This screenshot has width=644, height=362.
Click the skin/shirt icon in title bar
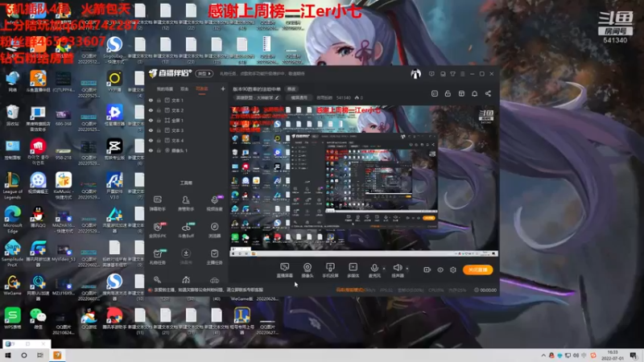[452, 74]
